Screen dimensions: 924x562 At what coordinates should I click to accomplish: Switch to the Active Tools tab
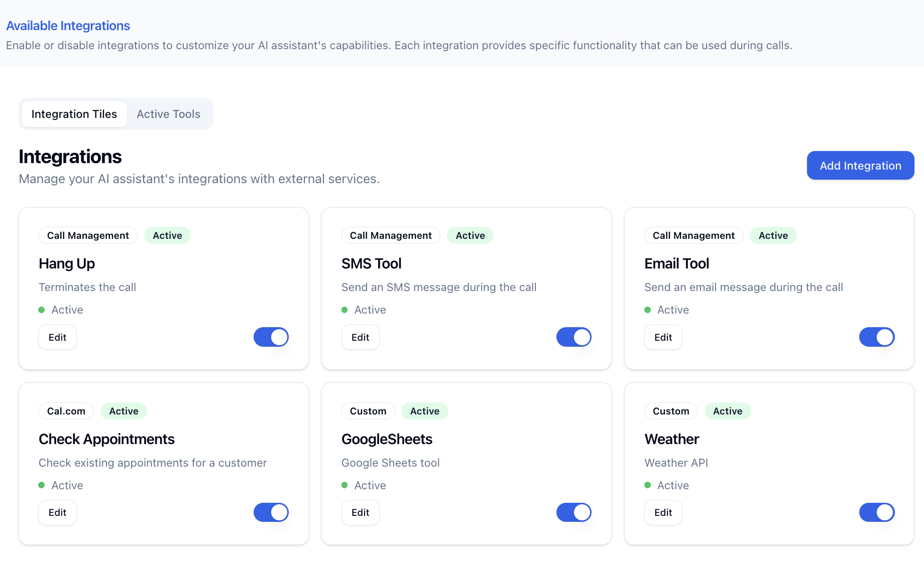168,114
